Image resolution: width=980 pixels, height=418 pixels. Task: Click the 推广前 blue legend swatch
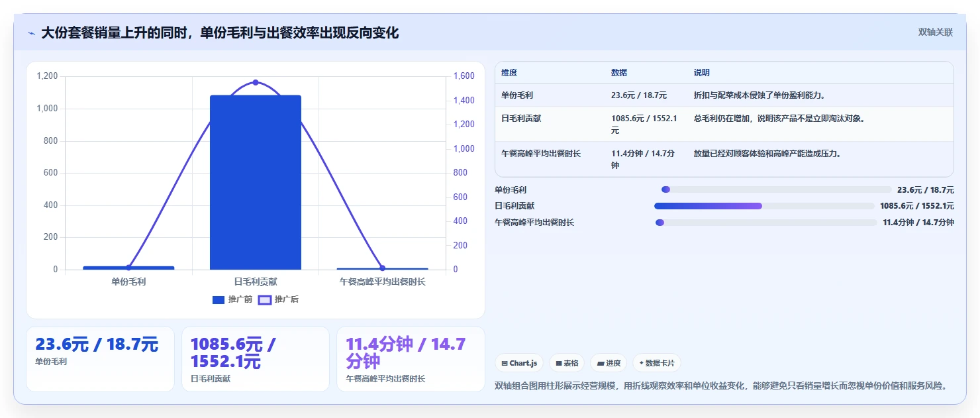pos(219,300)
